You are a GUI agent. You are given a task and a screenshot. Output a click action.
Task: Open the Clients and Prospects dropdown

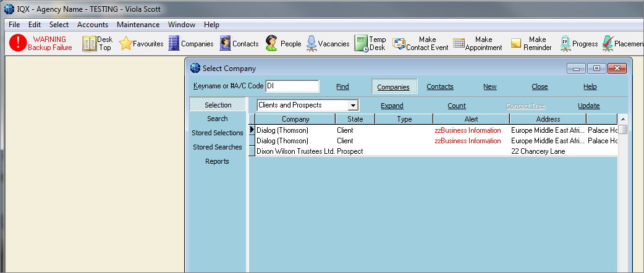pos(353,106)
